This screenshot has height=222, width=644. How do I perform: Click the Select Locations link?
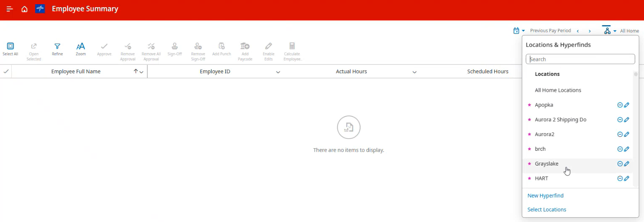(546, 209)
